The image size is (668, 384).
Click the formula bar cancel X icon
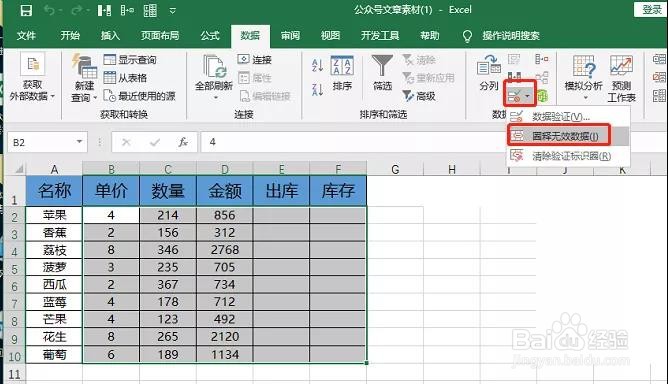pyautogui.click(x=126, y=142)
